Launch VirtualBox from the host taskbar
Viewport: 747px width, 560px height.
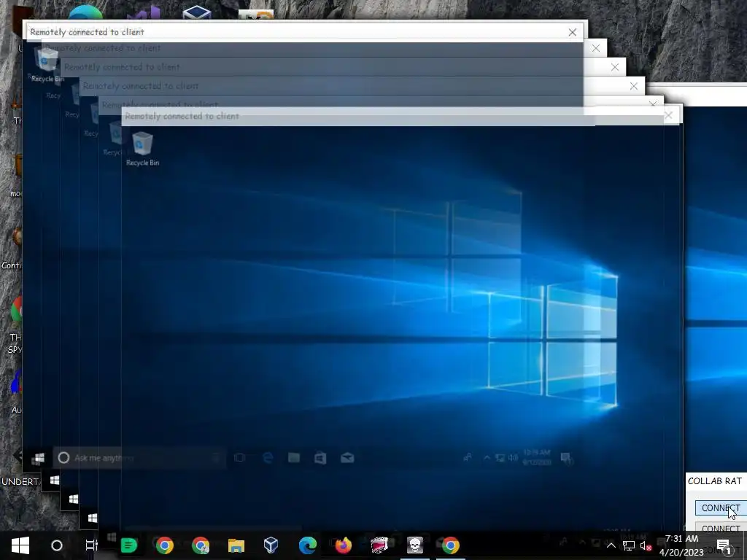[x=271, y=545]
